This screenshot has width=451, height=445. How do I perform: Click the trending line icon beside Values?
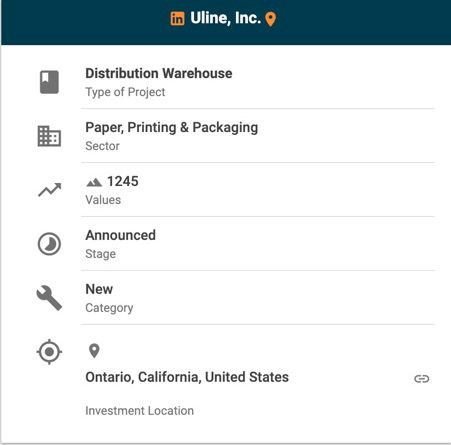pos(50,190)
